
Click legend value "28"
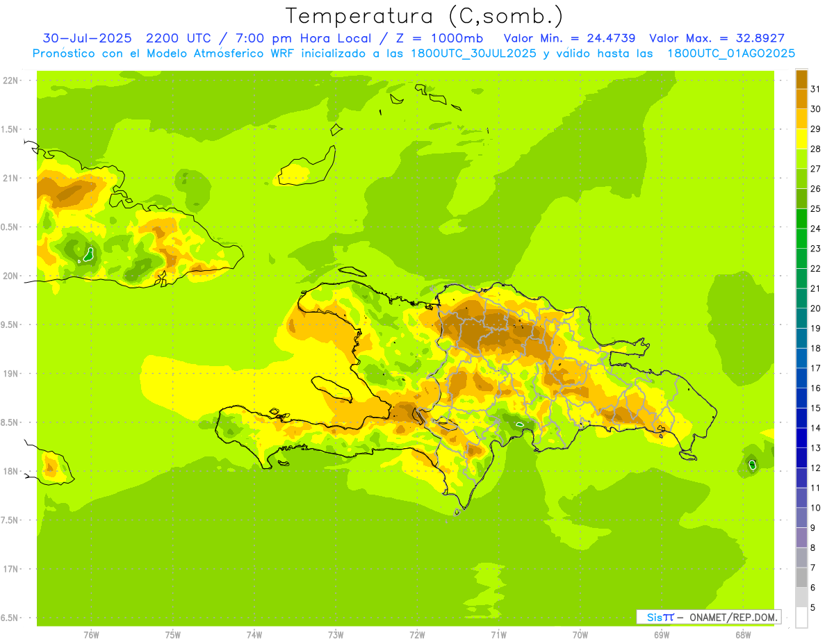815,149
